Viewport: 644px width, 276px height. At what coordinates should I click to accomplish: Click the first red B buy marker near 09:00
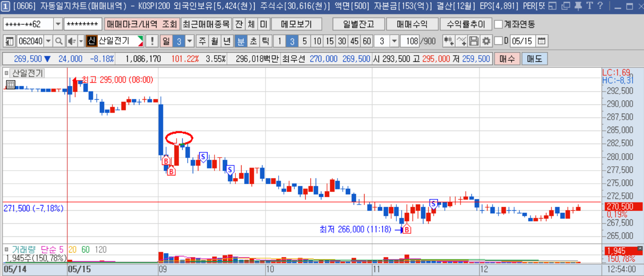[x=166, y=161]
